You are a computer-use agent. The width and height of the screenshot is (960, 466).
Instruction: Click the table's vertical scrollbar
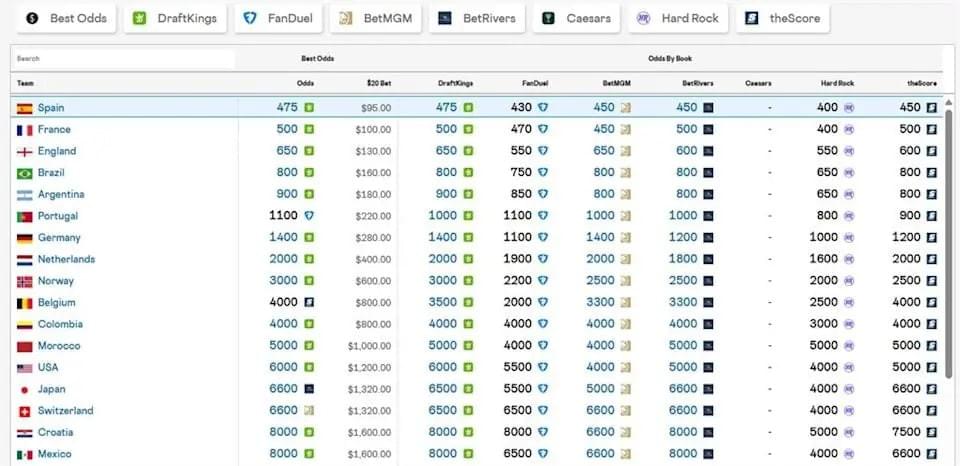[949, 242]
